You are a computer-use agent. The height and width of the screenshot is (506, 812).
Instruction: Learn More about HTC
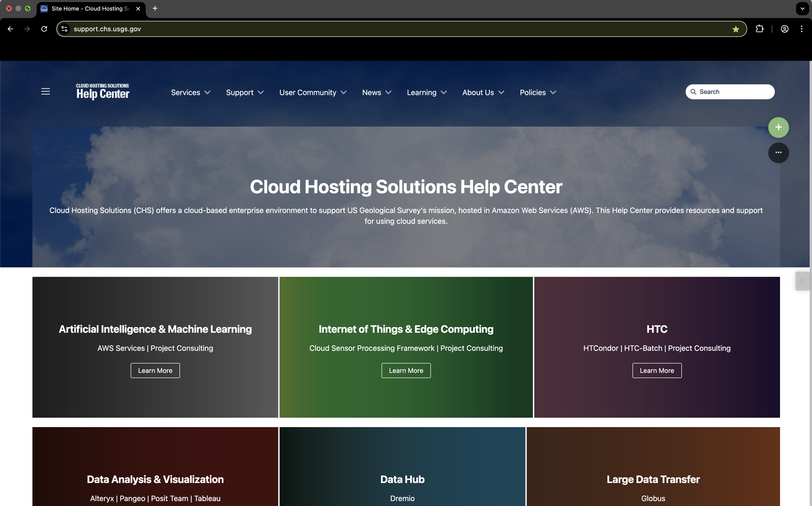point(657,371)
